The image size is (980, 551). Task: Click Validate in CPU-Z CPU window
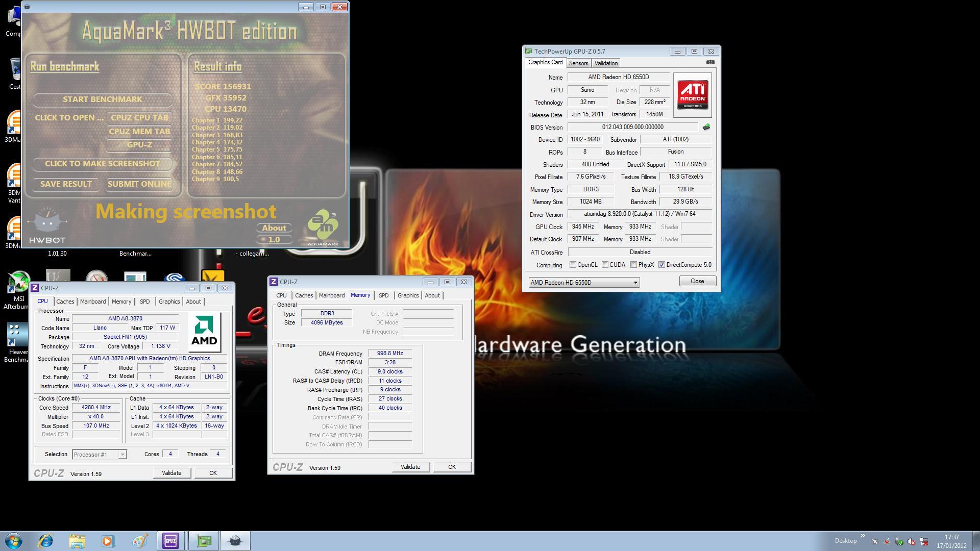pyautogui.click(x=171, y=473)
